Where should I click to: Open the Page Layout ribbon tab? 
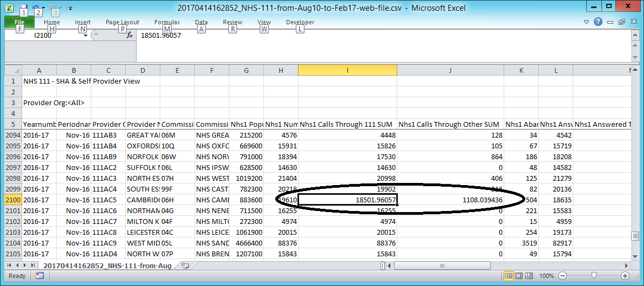(x=123, y=22)
